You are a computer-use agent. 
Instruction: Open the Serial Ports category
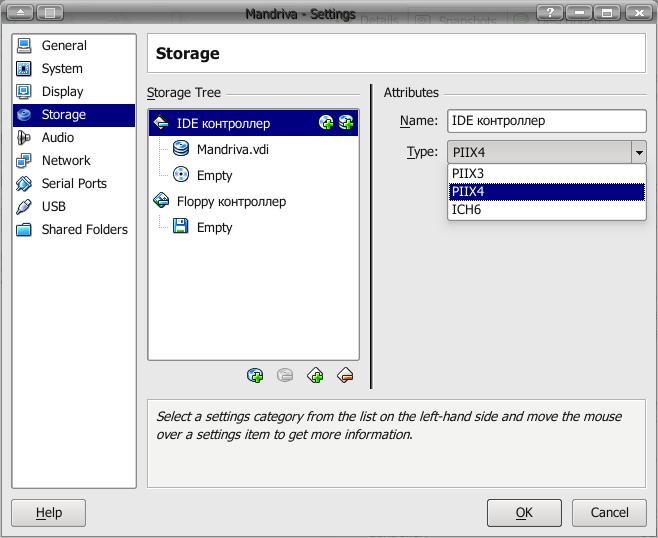74,183
